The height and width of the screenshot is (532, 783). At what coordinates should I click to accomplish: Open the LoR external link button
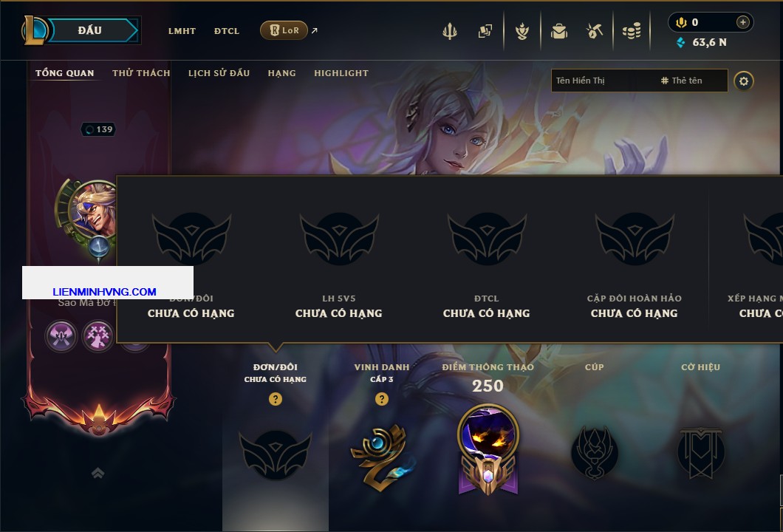[284, 30]
